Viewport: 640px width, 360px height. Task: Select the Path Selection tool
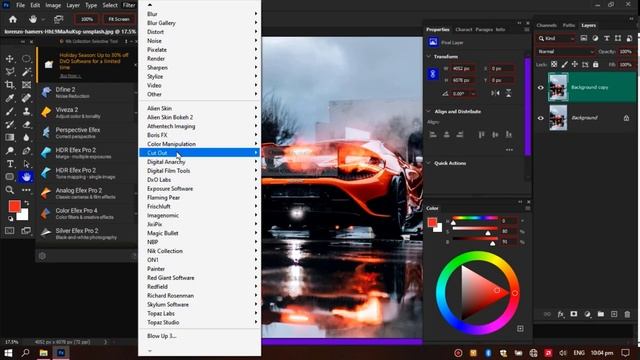pos(26,164)
